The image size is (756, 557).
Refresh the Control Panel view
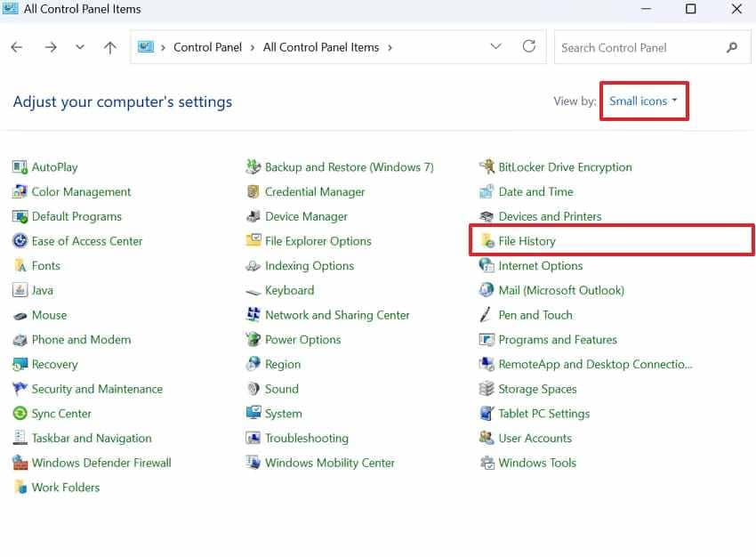pos(529,46)
